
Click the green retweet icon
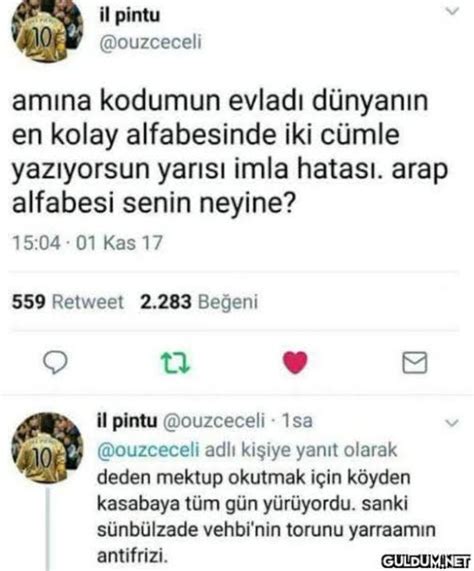click(x=175, y=363)
